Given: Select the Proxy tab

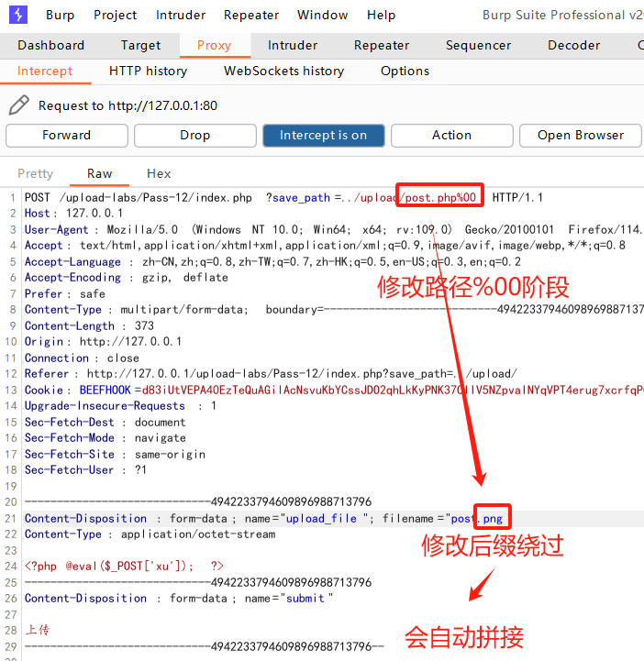Looking at the screenshot, I should click(x=215, y=45).
